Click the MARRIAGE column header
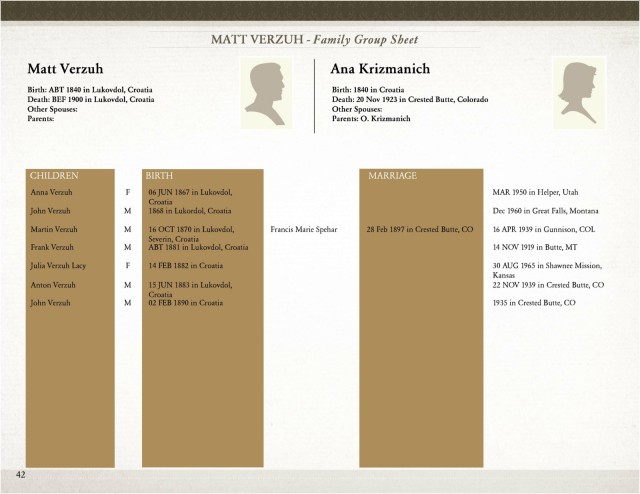The height and width of the screenshot is (494, 640). tap(392, 176)
